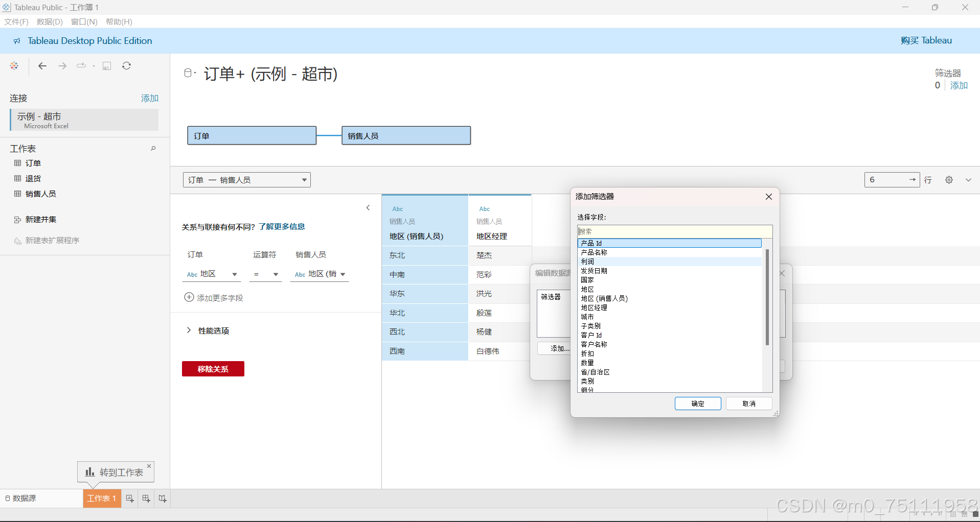Click the 添加 link under 筛选器 at top right
The height and width of the screenshot is (522, 980).
(x=959, y=85)
